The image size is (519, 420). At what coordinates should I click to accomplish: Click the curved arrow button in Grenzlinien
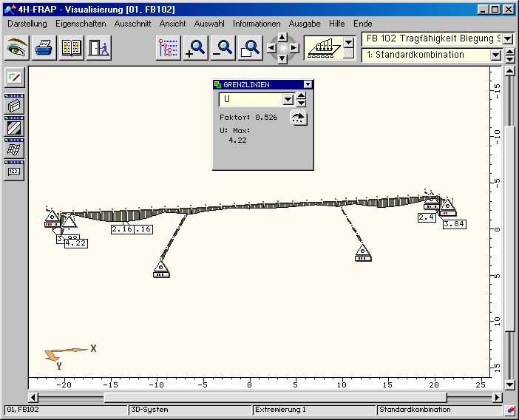coord(298,118)
